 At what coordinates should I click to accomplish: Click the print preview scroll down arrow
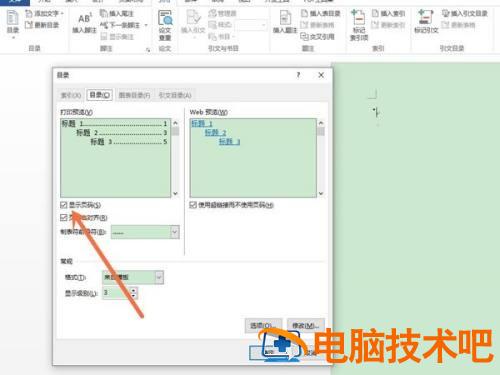(x=176, y=194)
